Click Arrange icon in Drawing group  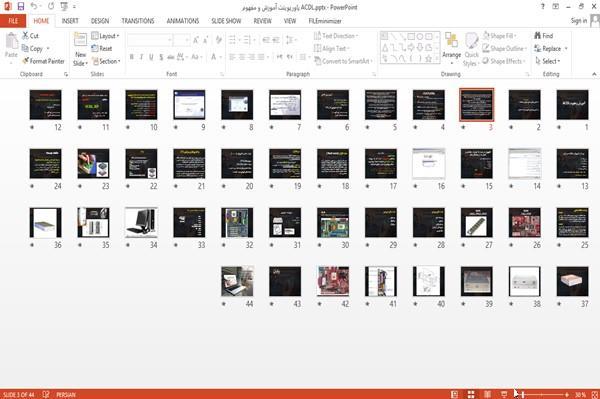pos(452,41)
